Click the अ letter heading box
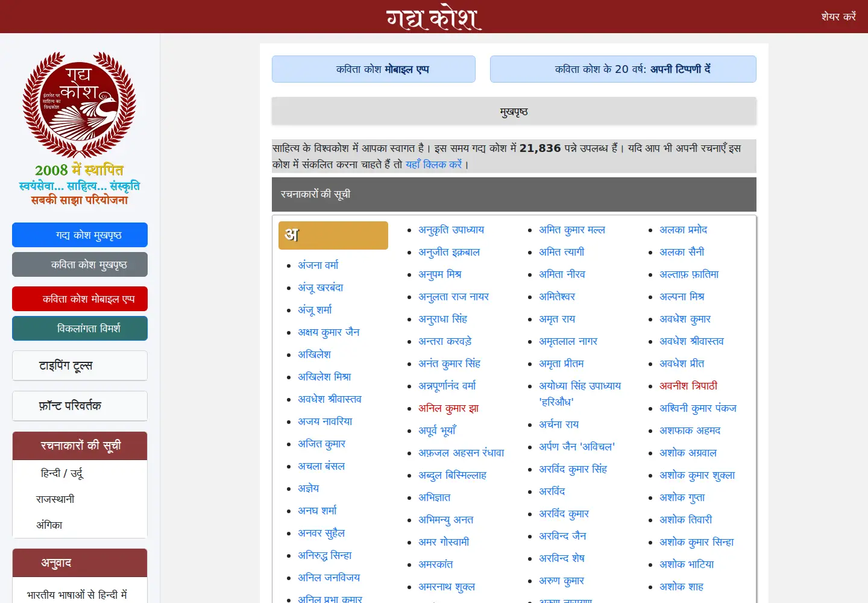Screen dimensions: 868x603 [333, 235]
